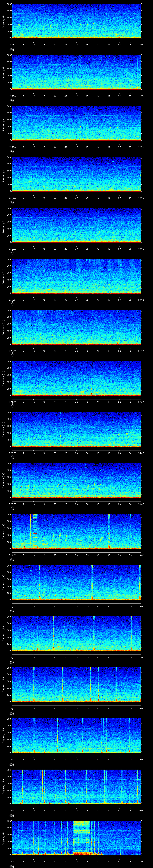Select the 16:00 end time label
The width and height of the screenshot is (153, 868).
coord(141,95)
